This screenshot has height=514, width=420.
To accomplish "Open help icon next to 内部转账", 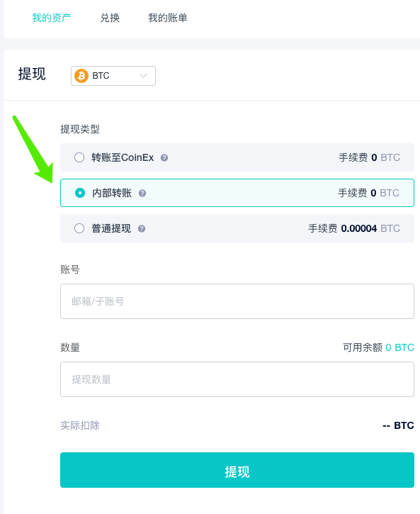I will point(142,193).
